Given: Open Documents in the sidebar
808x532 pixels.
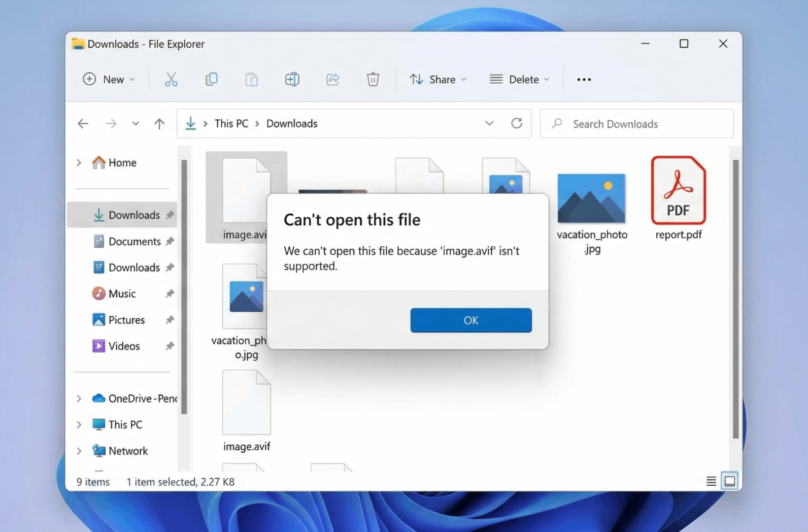Looking at the screenshot, I should [127, 242].
